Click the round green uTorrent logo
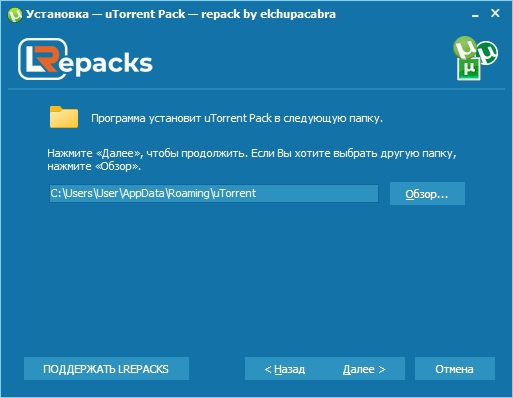Image resolution: width=513 pixels, height=398 pixels. 464,48
